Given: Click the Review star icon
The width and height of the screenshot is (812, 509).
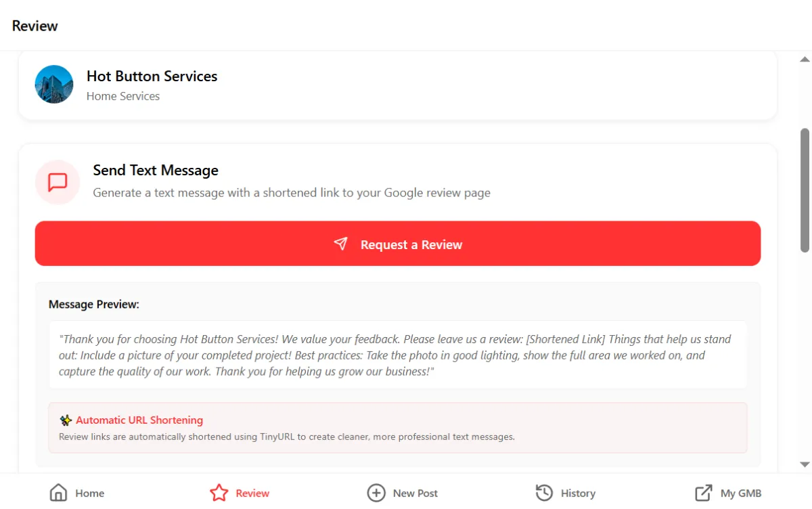Looking at the screenshot, I should point(219,493).
